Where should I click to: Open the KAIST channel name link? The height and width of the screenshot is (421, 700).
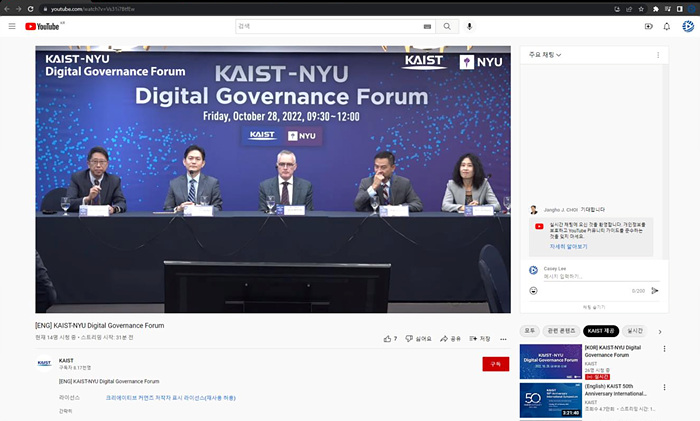click(x=66, y=360)
